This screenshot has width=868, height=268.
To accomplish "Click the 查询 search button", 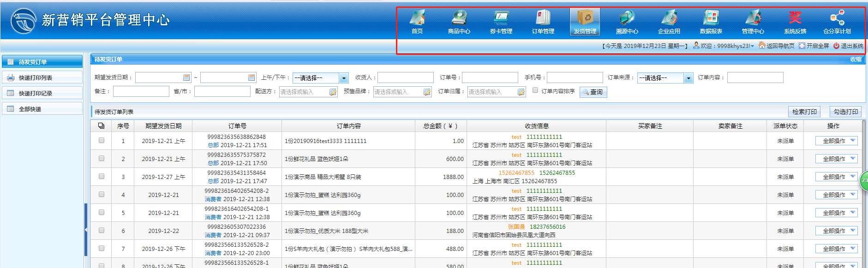I will click(x=593, y=92).
